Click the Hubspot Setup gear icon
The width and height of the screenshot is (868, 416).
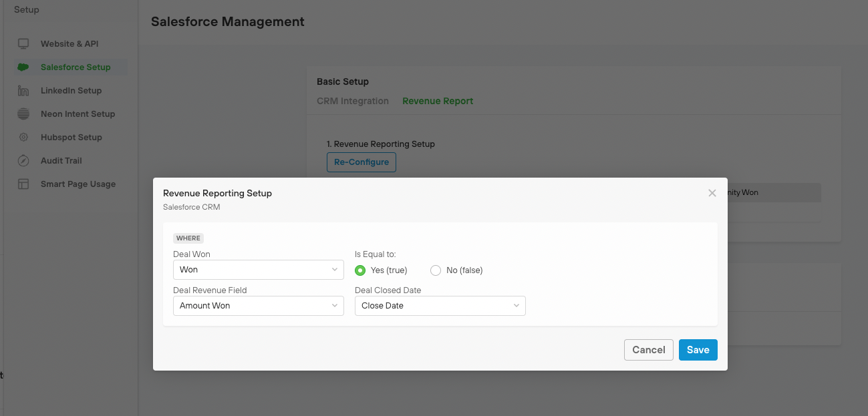click(x=23, y=138)
